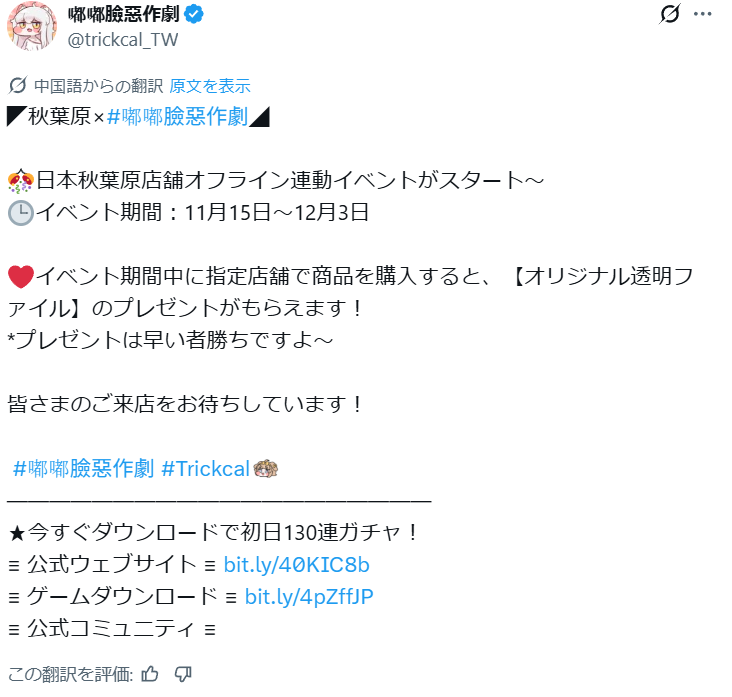Click the translation icon beside 中国語からの翻訳
Screen dimensions: 732x697
pyautogui.click(x=18, y=85)
